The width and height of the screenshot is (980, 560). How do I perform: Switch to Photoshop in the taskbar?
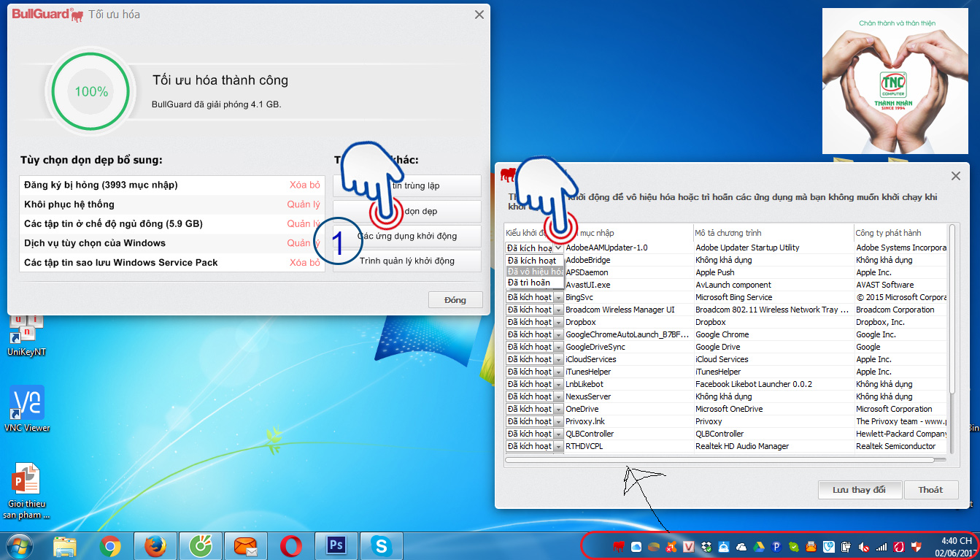pos(336,546)
